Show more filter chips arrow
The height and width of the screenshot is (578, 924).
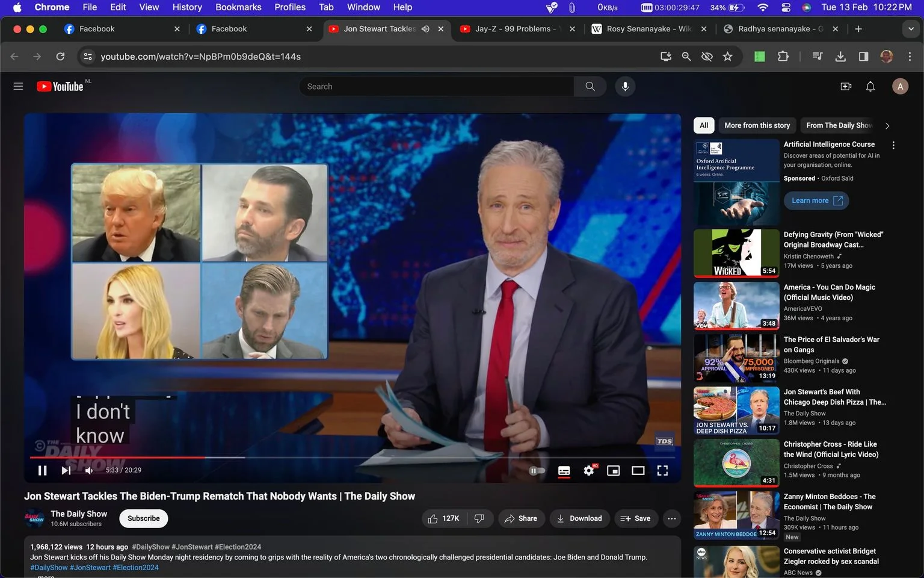(x=887, y=126)
